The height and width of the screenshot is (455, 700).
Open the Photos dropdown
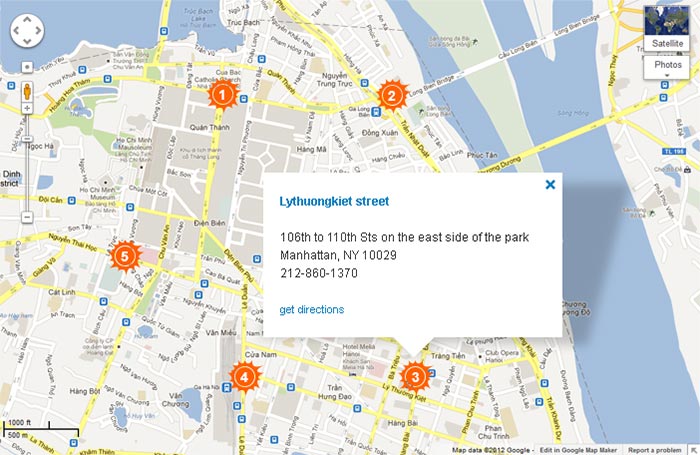click(x=667, y=67)
